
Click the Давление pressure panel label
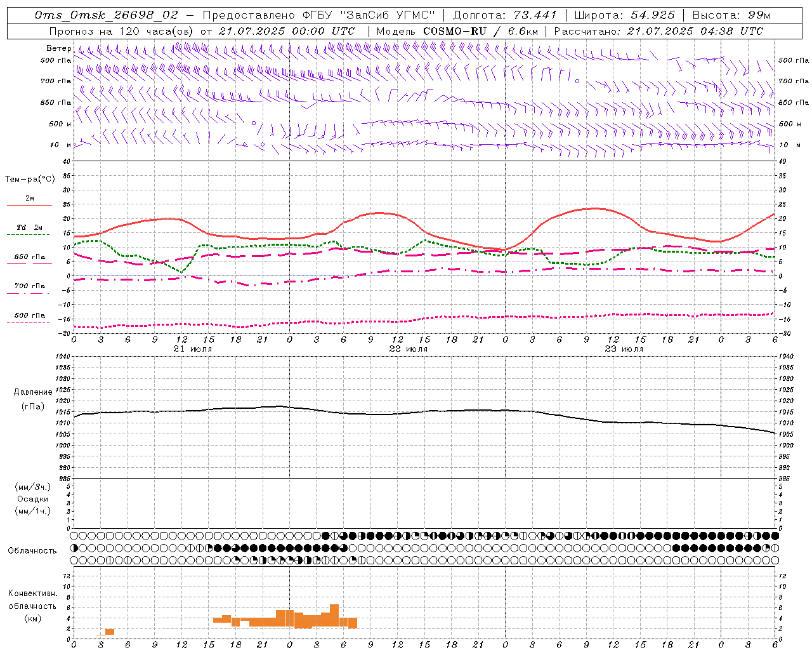pyautogui.click(x=33, y=392)
